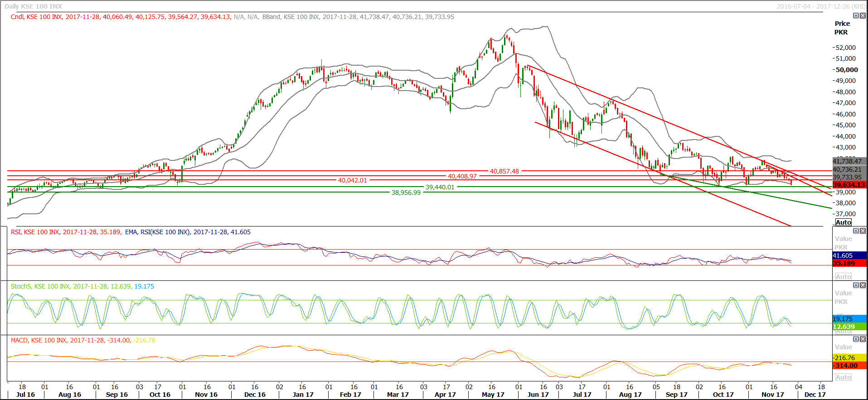Viewport: 868px width, 400px height.
Task: Close the MACD indicator pane
Action: 863,339
